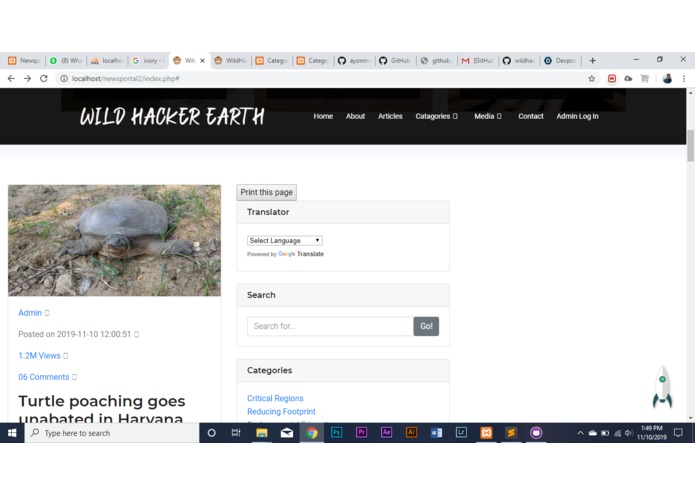Open the Reducing Footprint category link
This screenshot has width=695, height=494.
click(x=281, y=412)
